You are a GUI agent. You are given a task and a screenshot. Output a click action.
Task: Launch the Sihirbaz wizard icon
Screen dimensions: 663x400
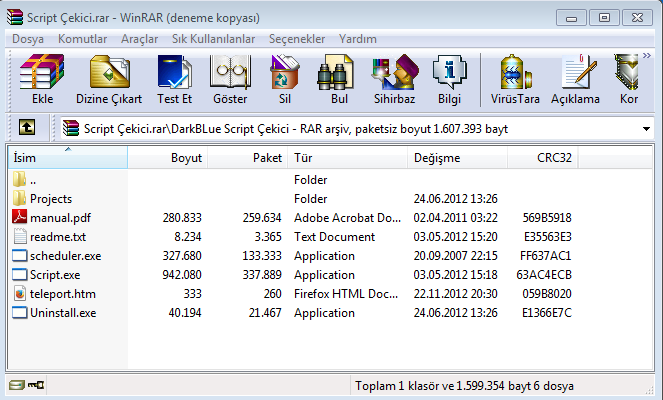click(395, 72)
